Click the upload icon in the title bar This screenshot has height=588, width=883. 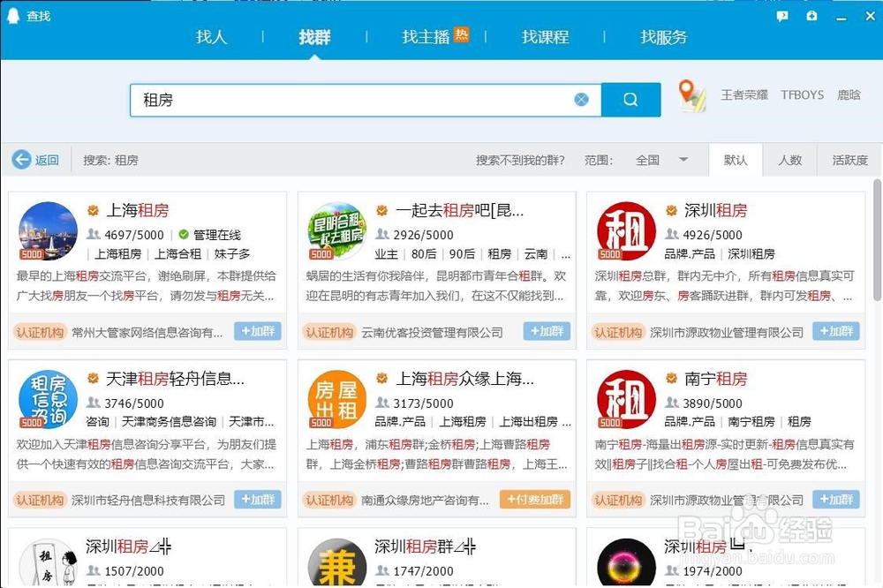811,15
